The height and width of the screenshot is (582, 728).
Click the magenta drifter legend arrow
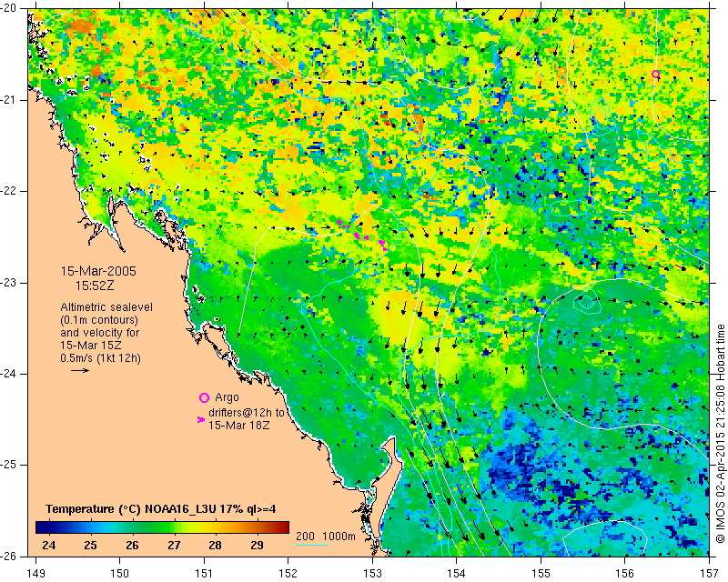pyautogui.click(x=201, y=419)
